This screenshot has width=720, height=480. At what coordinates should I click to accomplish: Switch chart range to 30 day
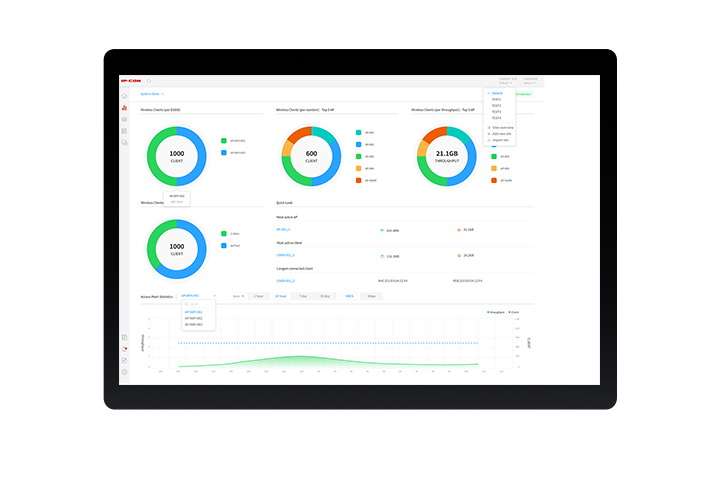pyautogui.click(x=325, y=296)
